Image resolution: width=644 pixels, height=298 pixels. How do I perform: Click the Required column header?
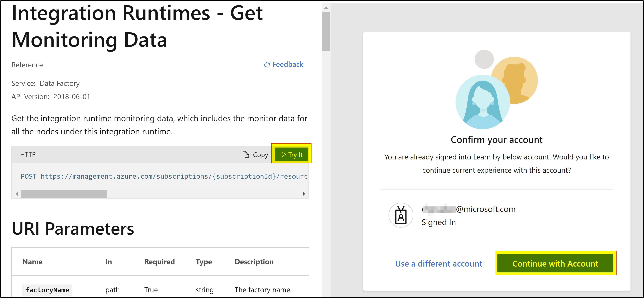pyautogui.click(x=159, y=262)
